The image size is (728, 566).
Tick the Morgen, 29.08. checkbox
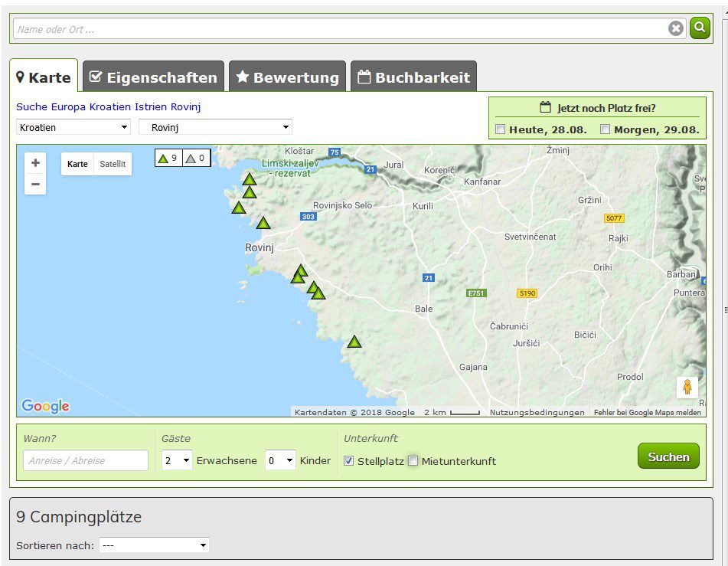pyautogui.click(x=606, y=129)
